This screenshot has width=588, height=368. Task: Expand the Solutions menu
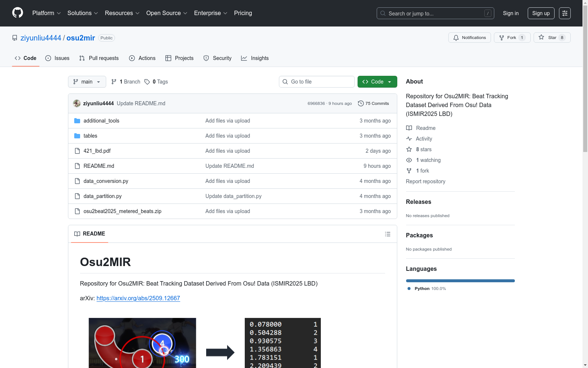(x=83, y=13)
